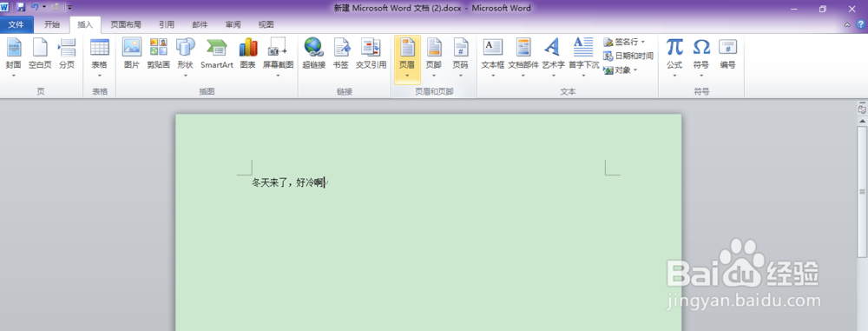Click the vertical scrollbar thumb
The width and height of the screenshot is (868, 331).
[862, 191]
